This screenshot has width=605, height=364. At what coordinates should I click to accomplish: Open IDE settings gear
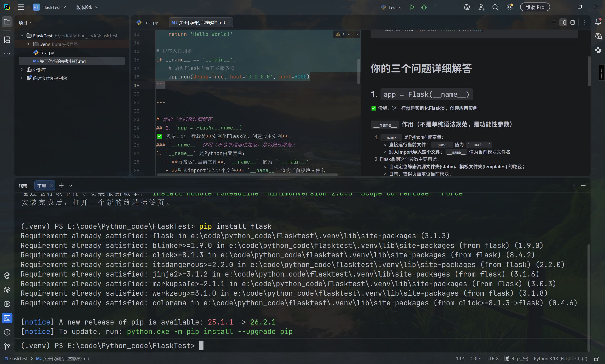tap(510, 7)
